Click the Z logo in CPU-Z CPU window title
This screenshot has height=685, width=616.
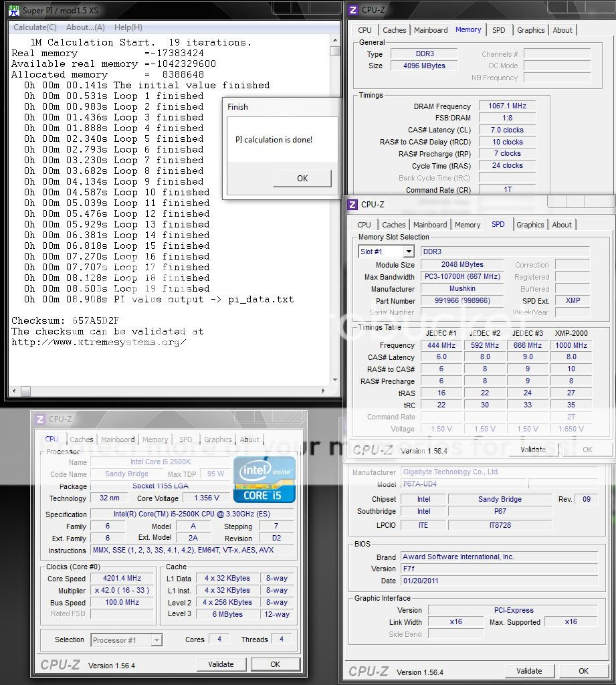pos(40,419)
